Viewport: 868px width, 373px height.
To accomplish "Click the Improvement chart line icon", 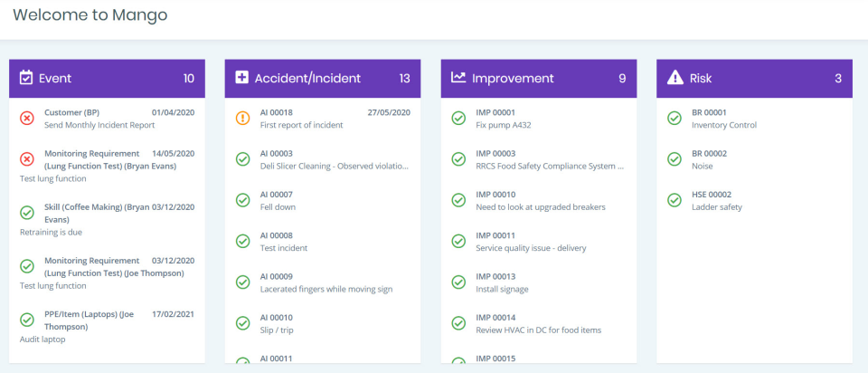I will [458, 78].
